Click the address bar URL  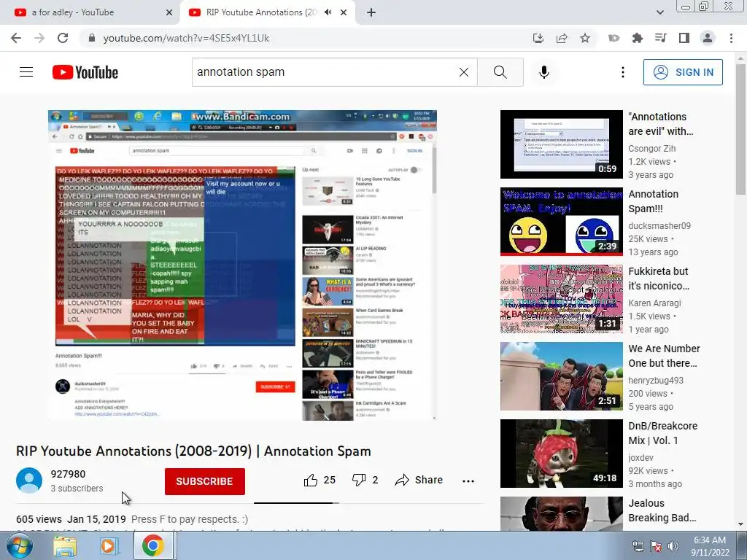click(186, 38)
